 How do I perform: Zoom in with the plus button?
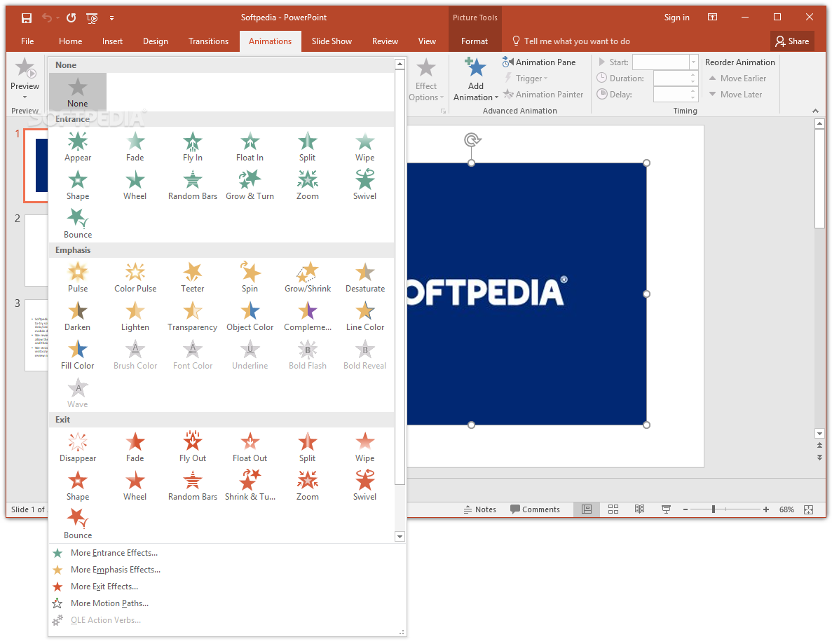[765, 509]
